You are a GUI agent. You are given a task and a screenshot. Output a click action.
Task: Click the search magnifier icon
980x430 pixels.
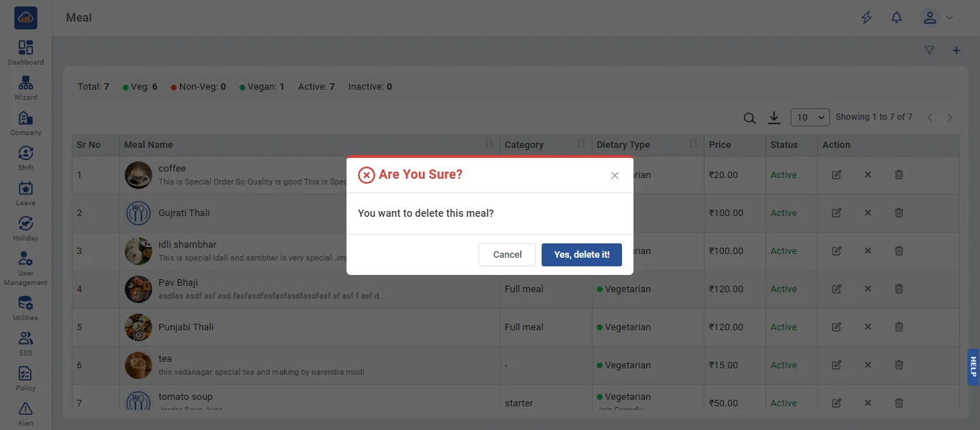tap(750, 118)
